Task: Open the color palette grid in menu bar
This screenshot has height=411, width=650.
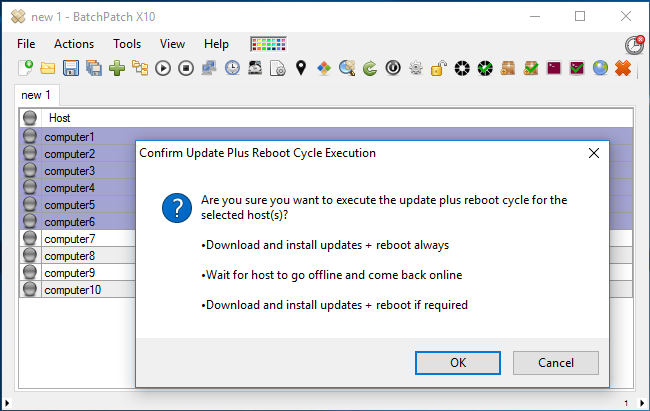Action: pyautogui.click(x=269, y=44)
